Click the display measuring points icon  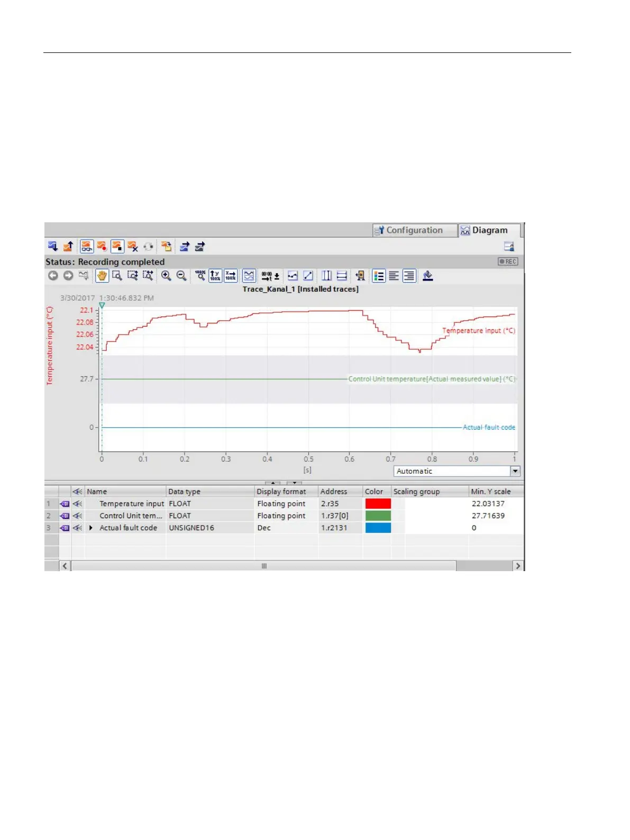(293, 276)
